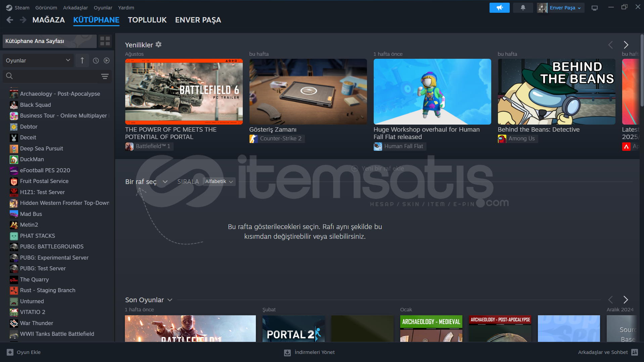Click Oyun Ekle label

tap(29, 352)
